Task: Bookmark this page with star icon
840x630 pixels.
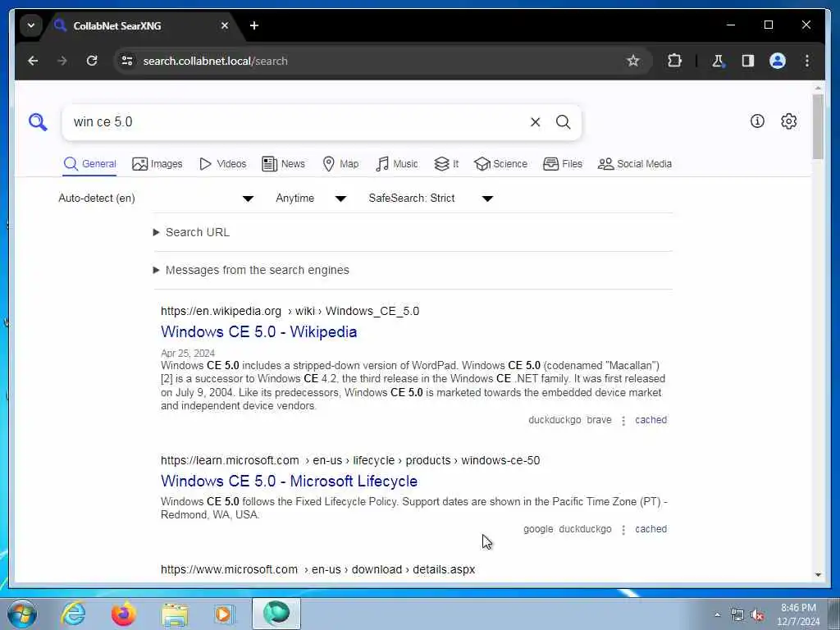Action: pos(632,61)
